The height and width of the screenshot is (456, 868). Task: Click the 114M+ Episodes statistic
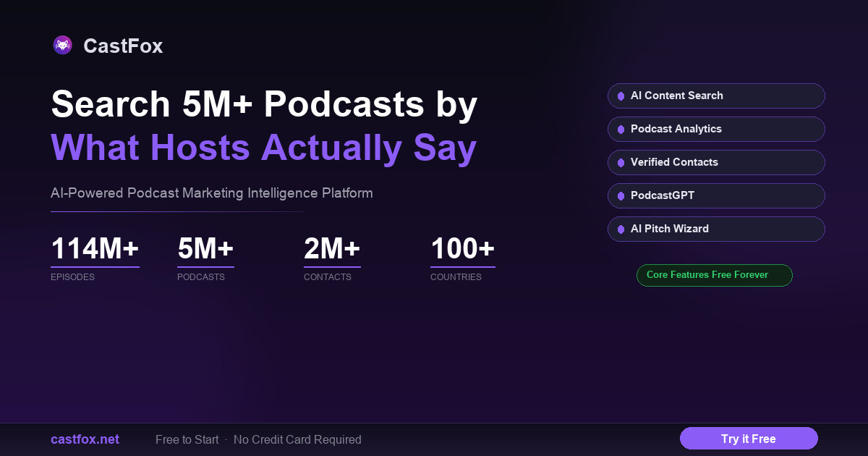tap(95, 258)
